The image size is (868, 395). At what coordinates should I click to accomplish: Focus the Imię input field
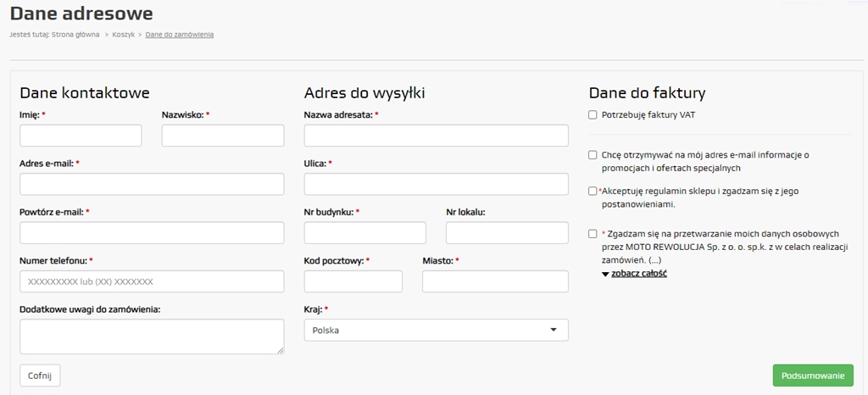81,136
